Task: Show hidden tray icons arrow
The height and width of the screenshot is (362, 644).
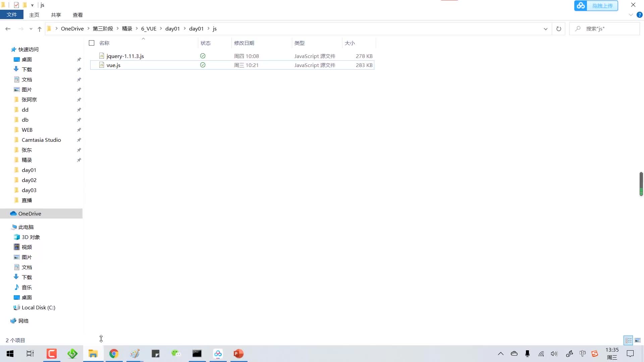Action: pyautogui.click(x=501, y=354)
